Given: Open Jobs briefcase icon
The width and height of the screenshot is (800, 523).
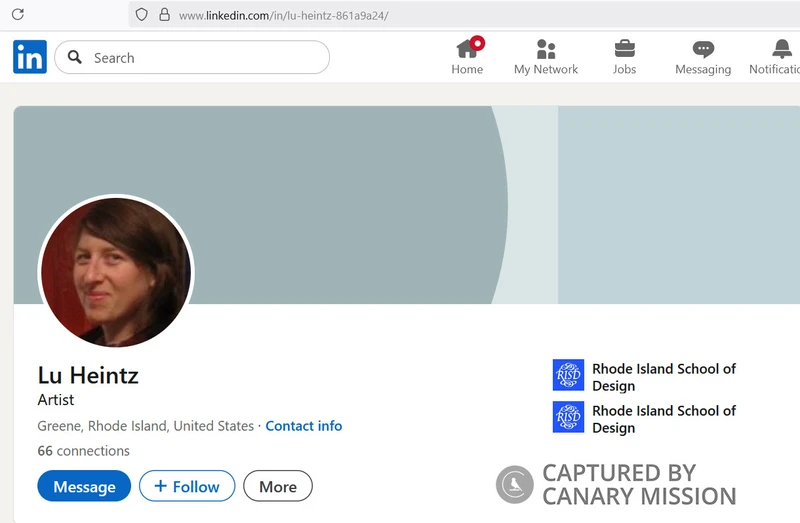Looking at the screenshot, I should (x=624, y=49).
